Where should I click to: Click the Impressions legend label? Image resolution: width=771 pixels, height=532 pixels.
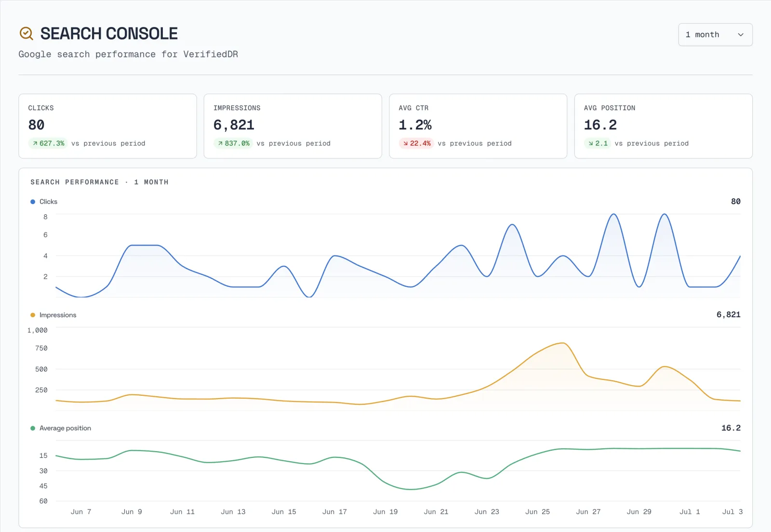[x=58, y=315]
